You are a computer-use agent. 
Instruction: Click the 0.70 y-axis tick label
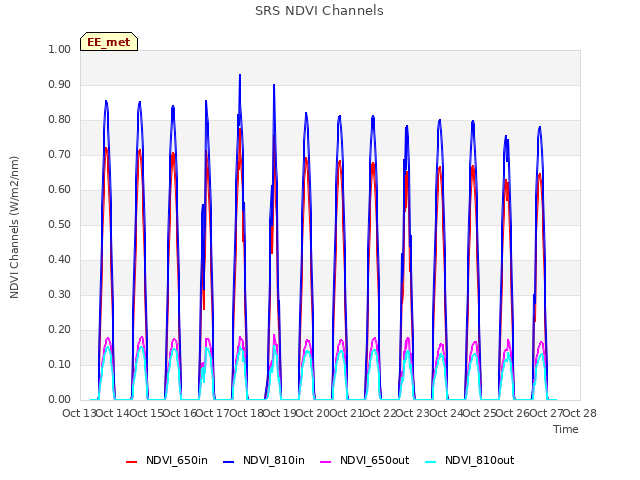59,154
